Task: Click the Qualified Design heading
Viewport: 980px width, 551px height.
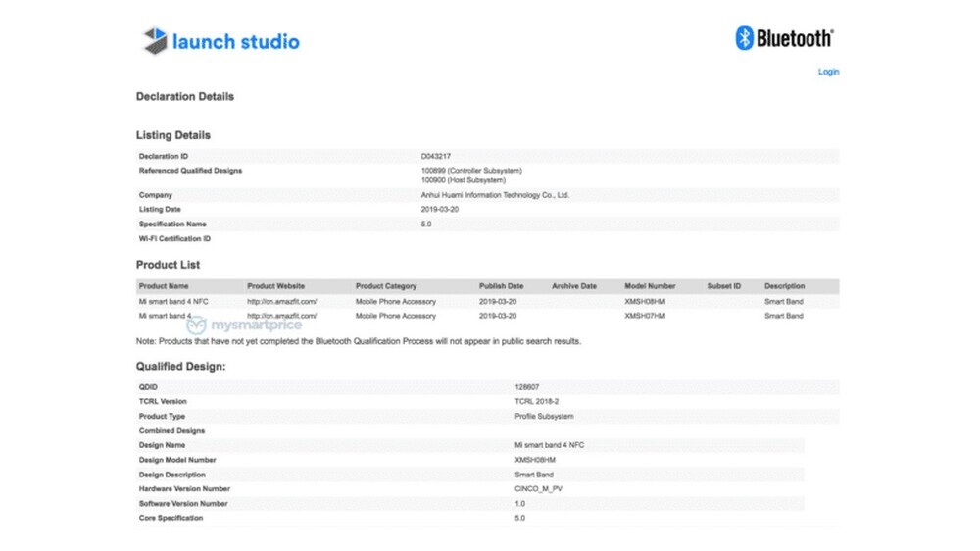Action: tap(180, 367)
